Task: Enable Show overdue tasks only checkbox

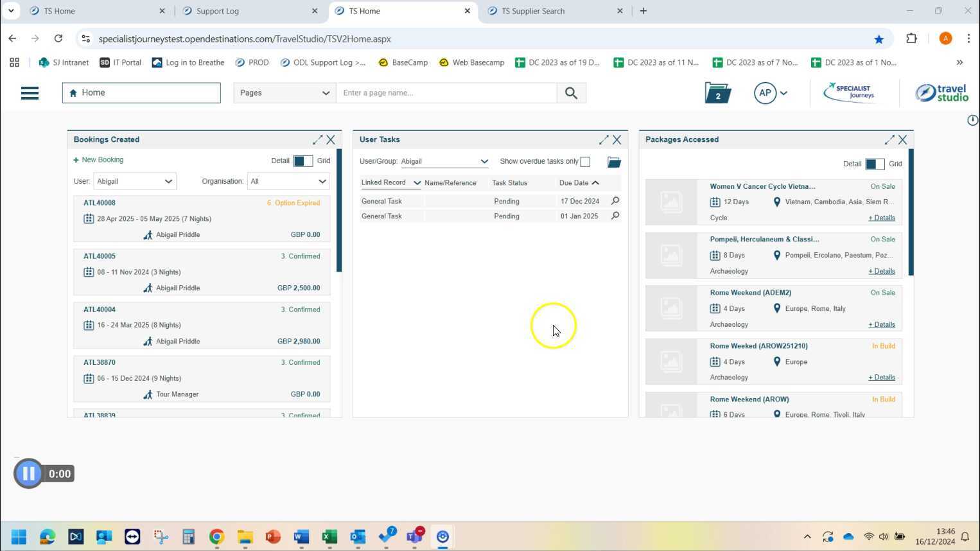Action: (x=585, y=162)
